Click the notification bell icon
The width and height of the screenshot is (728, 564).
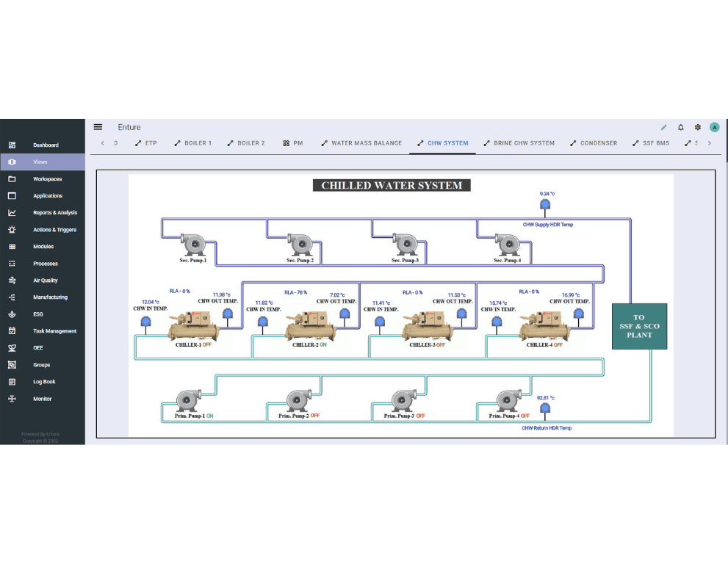(x=680, y=127)
